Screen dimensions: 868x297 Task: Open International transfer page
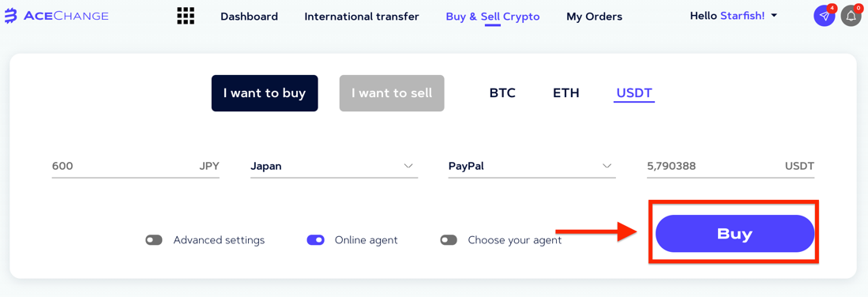(x=362, y=17)
